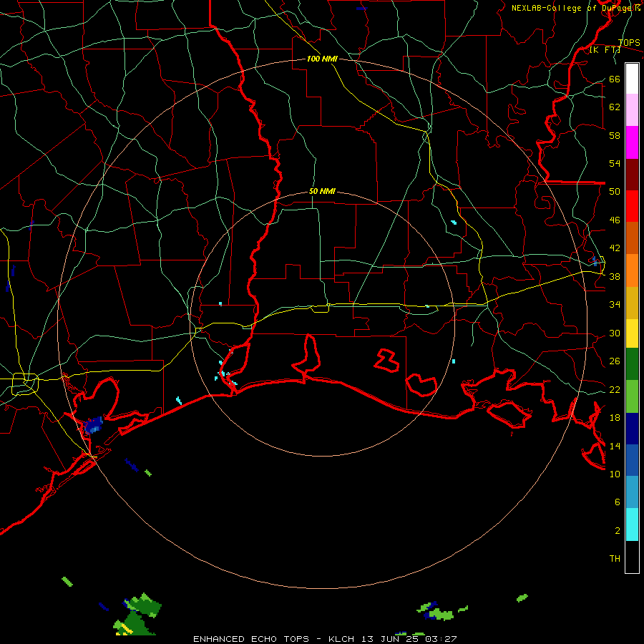Click the 100 NMI range ring label
The height and width of the screenshot is (644, 644).
click(322, 59)
